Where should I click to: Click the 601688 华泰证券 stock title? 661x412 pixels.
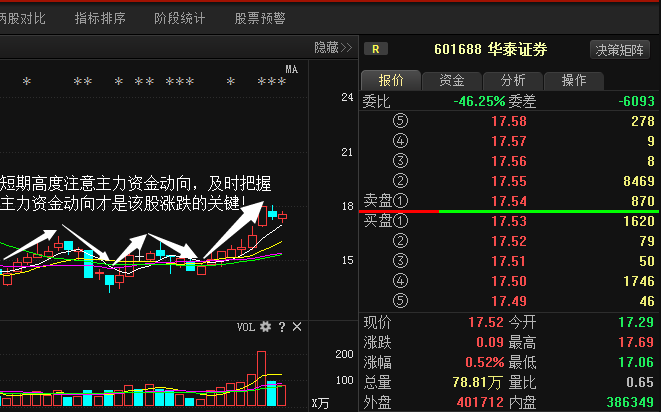point(490,49)
